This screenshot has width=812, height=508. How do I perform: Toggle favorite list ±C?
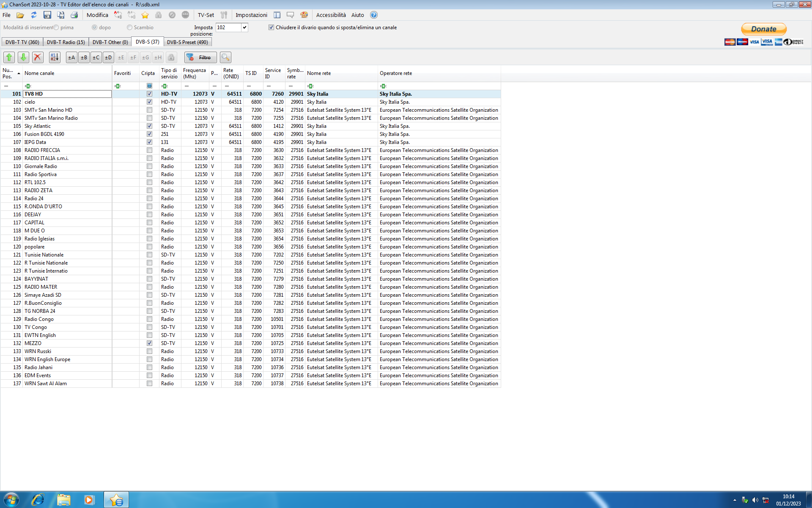click(x=96, y=57)
